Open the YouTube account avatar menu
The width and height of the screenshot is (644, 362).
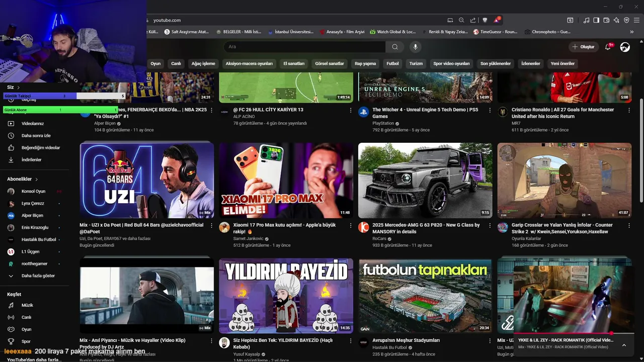(625, 47)
